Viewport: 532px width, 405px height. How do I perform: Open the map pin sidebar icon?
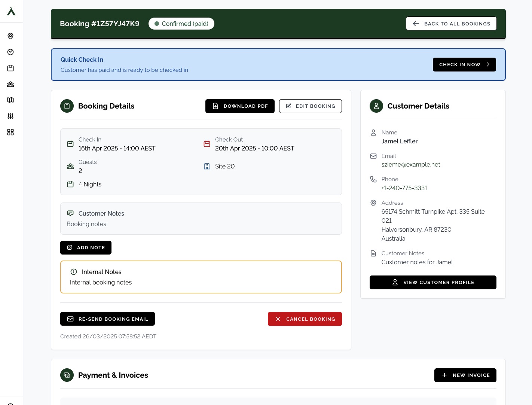(x=10, y=36)
